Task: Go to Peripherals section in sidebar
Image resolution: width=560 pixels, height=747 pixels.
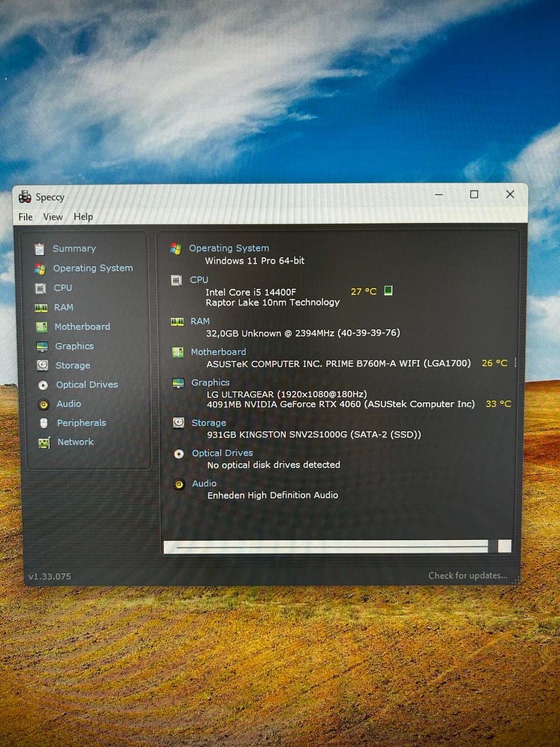Action: pyautogui.click(x=82, y=423)
